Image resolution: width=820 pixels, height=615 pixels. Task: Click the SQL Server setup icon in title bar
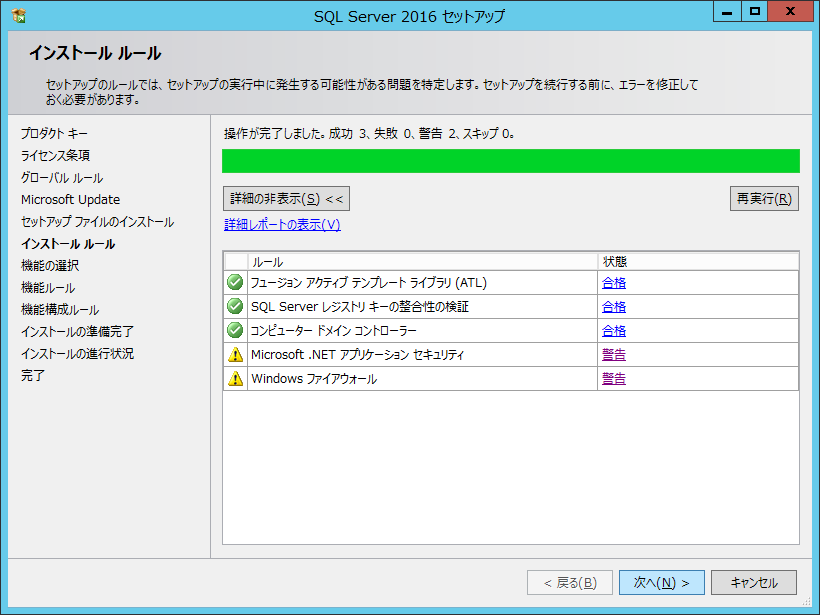[19, 15]
